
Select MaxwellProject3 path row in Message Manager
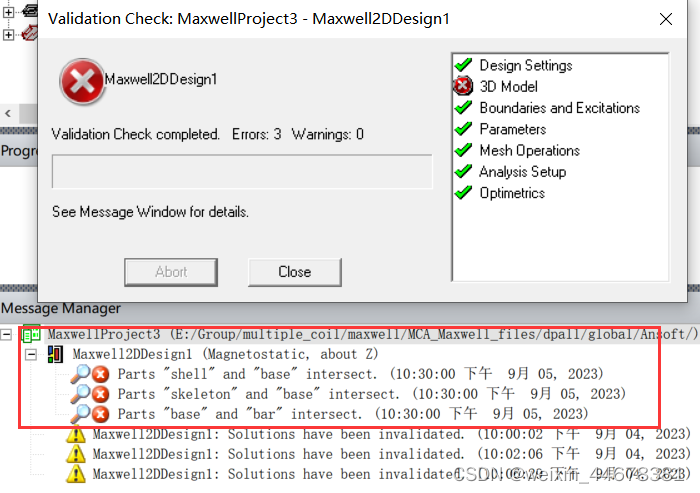point(373,334)
